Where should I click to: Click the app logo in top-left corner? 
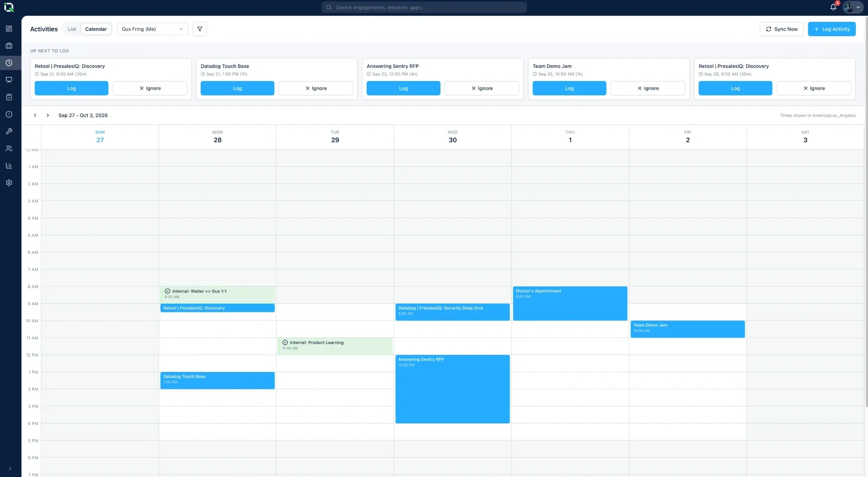9,7
